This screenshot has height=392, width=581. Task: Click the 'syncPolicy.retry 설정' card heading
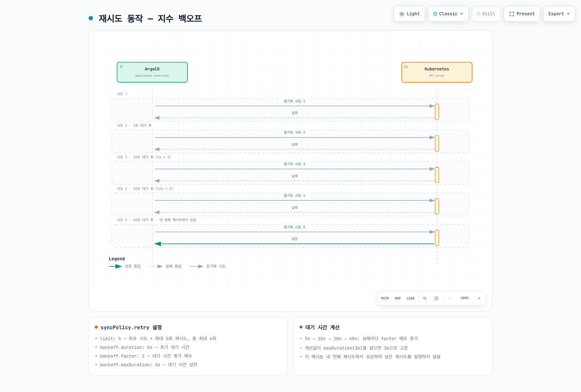pyautogui.click(x=131, y=327)
